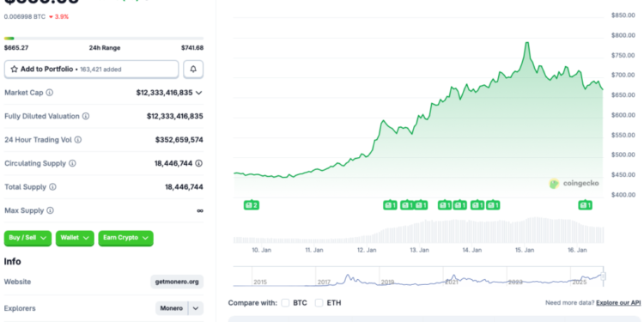Image resolution: width=644 pixels, height=322 pixels.
Task: Open the Earn Crypto dropdown
Action: (125, 238)
